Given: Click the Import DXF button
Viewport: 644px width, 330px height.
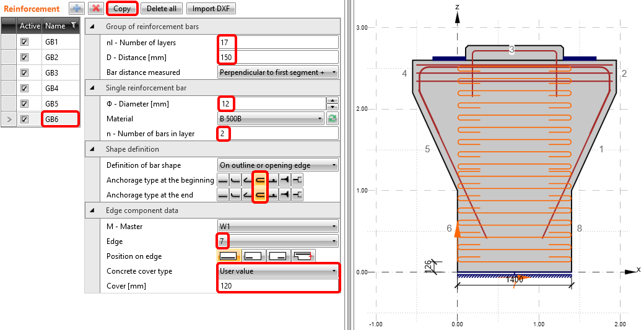Looking at the screenshot, I should point(211,9).
